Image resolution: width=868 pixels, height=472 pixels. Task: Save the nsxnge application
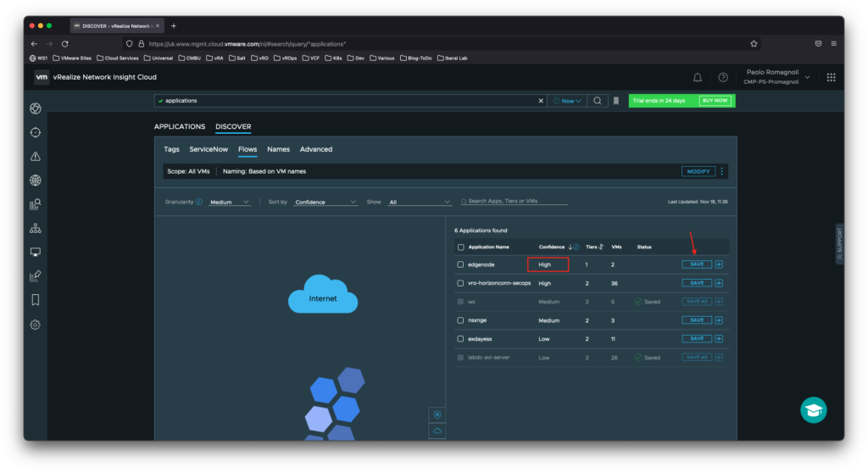[697, 320]
